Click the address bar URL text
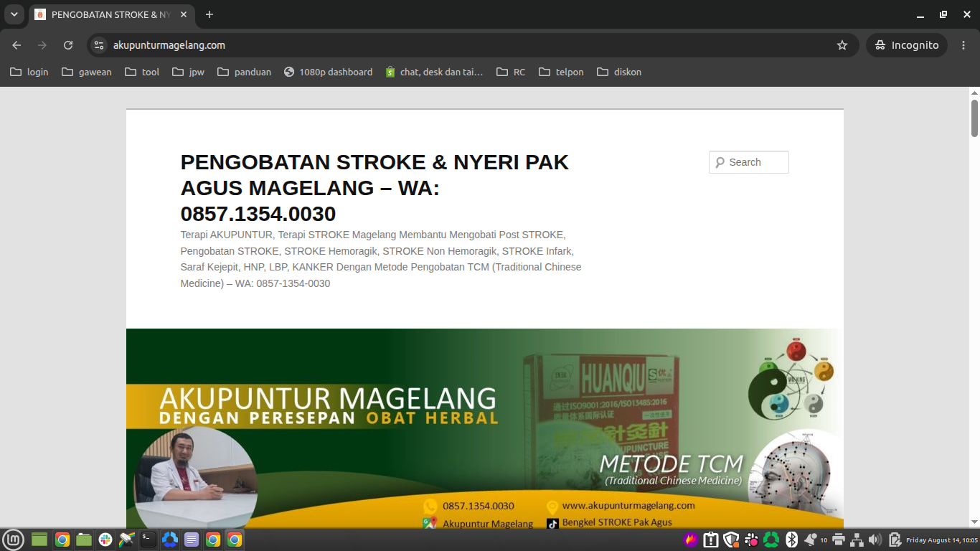The image size is (980, 551). coord(169,45)
